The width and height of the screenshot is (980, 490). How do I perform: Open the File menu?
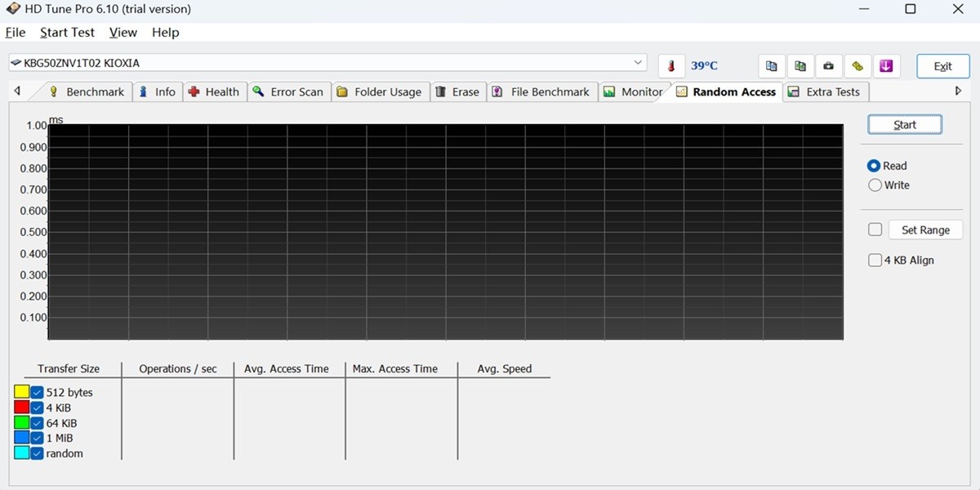click(x=16, y=33)
